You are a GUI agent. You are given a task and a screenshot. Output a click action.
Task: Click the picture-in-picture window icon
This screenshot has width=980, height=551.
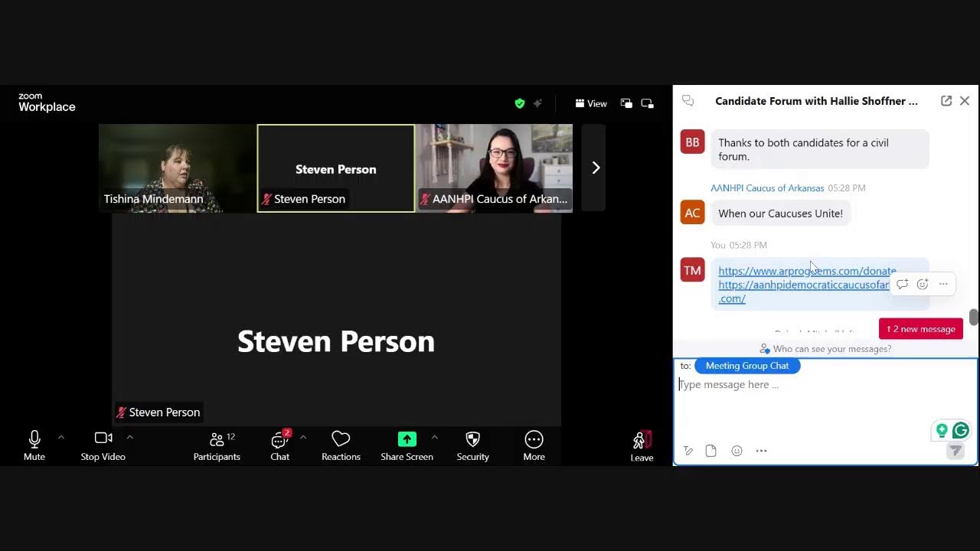(648, 103)
